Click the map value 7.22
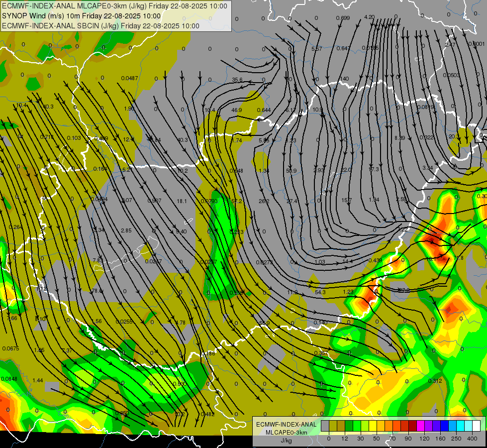 402,229
